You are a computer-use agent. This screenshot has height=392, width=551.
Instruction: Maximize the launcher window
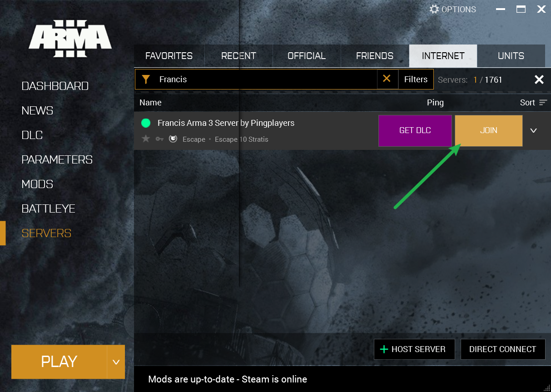(521, 9)
